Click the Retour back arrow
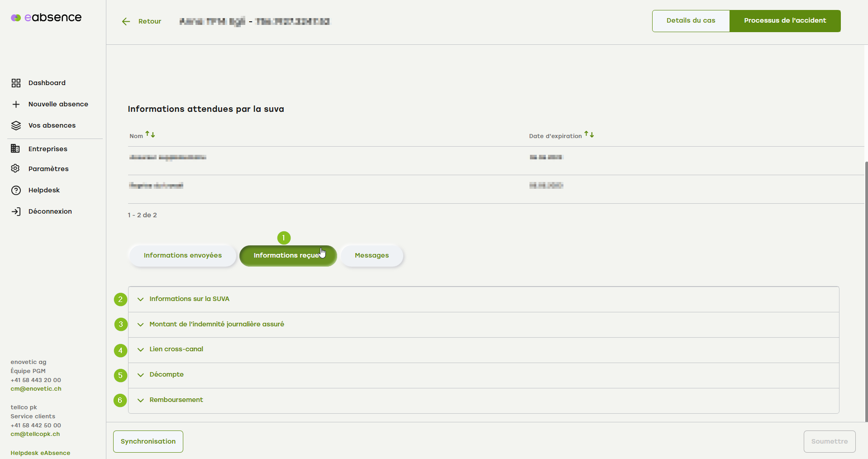The image size is (868, 459). tap(126, 21)
